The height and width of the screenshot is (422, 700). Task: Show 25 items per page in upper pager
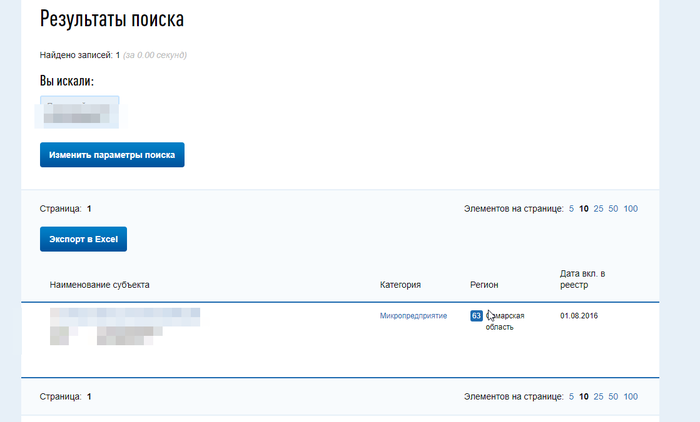598,209
